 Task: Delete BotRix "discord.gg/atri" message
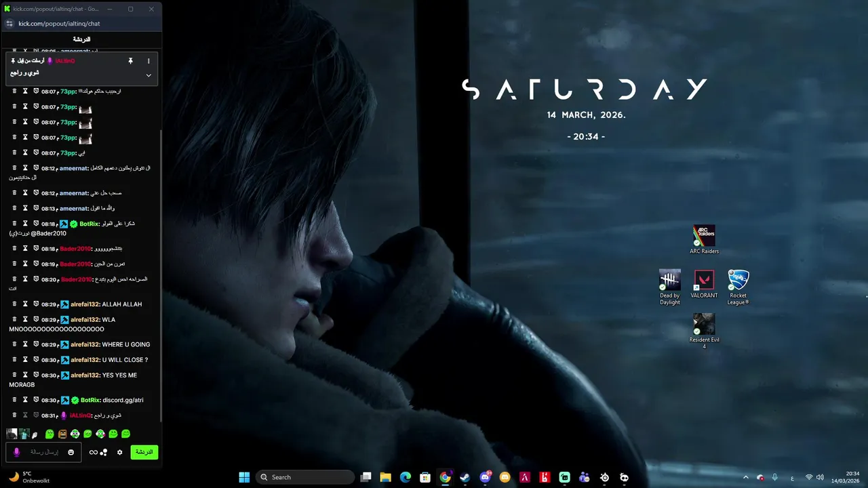point(14,400)
